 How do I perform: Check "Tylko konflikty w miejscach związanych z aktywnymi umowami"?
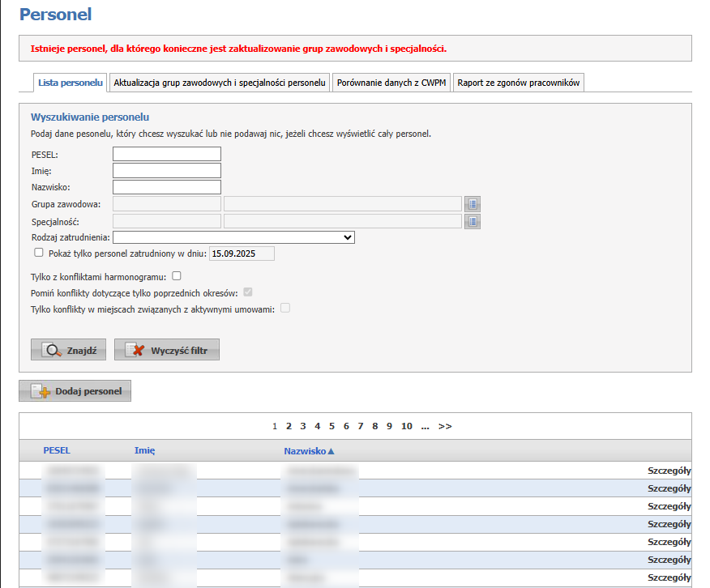[x=284, y=308]
